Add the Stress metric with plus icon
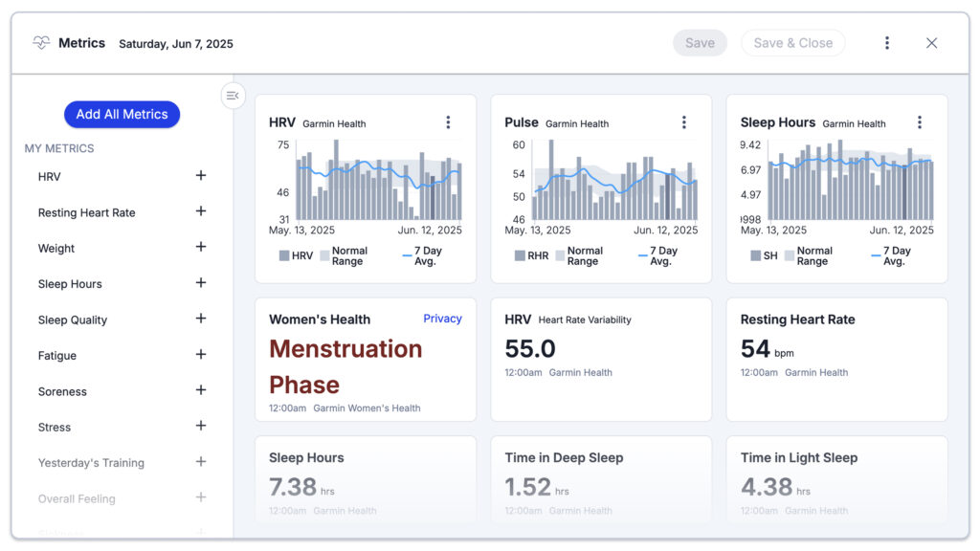980x551 pixels. pos(201,427)
